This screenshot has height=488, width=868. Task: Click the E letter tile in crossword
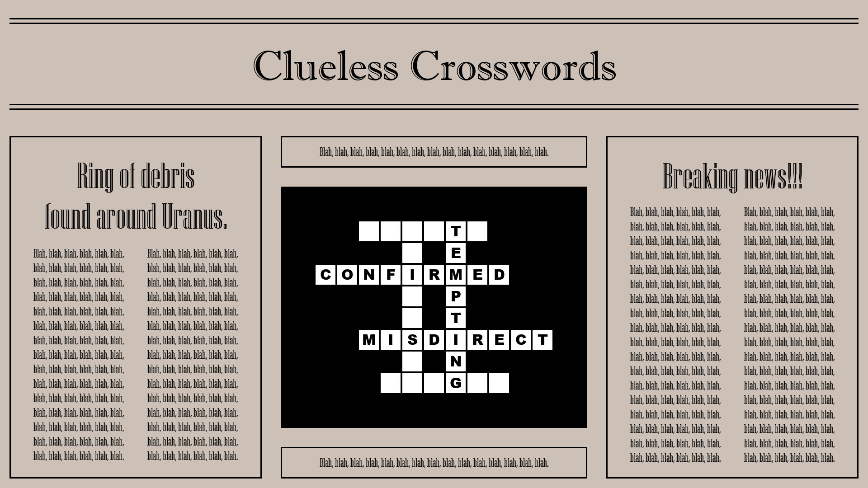point(455,253)
